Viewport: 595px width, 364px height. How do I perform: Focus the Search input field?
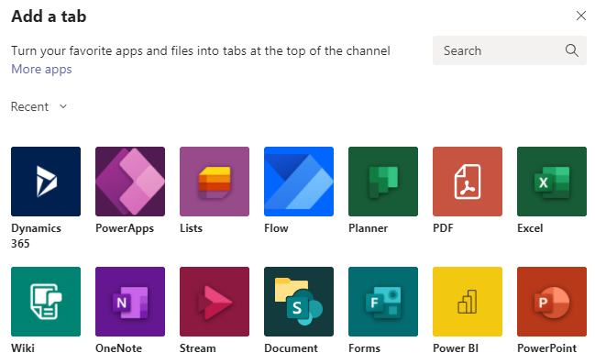(x=509, y=50)
